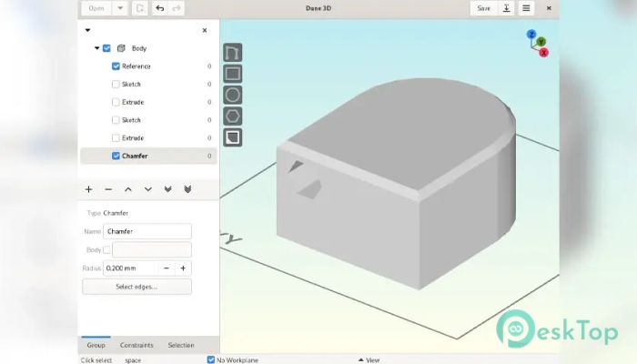Select the rounded corner tool icon
The width and height of the screenshot is (637, 364).
233,137
